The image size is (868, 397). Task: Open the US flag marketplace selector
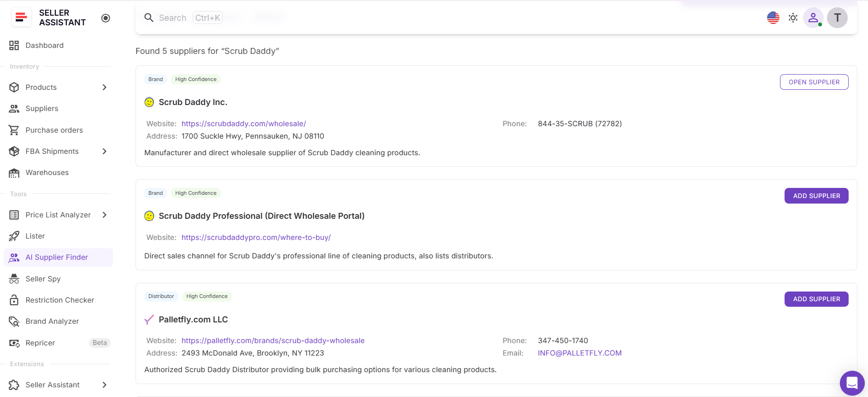773,18
